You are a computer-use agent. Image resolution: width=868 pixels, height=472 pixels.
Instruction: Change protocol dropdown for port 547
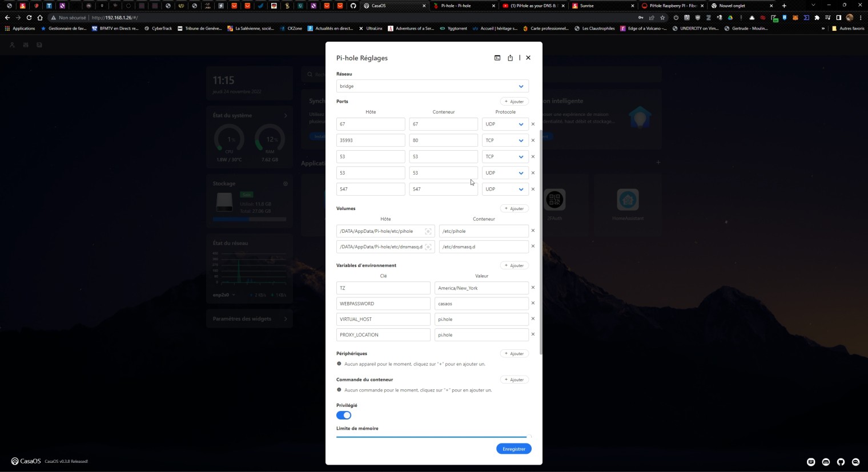coord(505,189)
